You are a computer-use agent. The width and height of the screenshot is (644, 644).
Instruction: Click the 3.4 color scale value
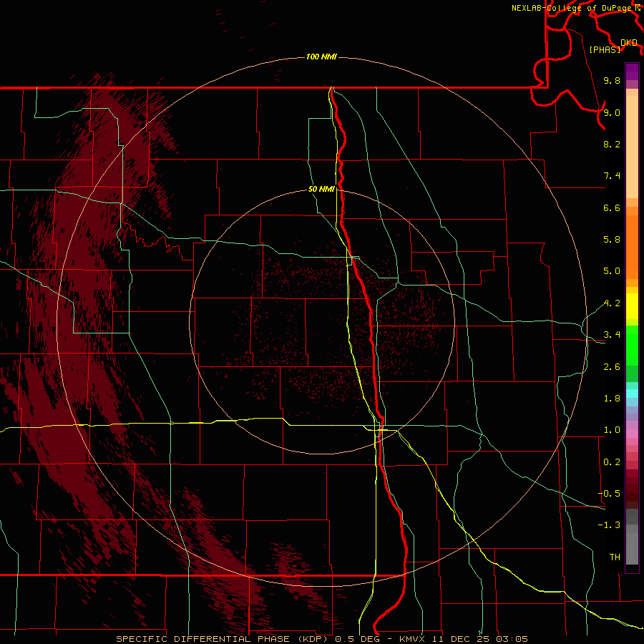pos(612,335)
